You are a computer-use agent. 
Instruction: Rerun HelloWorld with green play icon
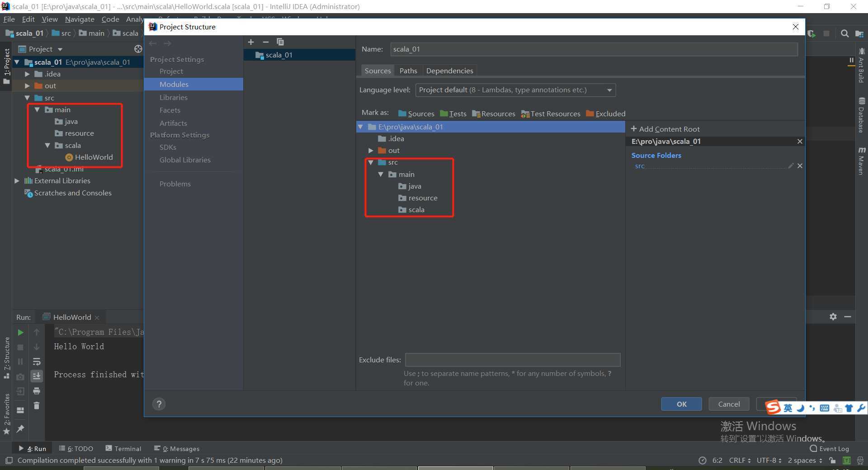point(20,332)
